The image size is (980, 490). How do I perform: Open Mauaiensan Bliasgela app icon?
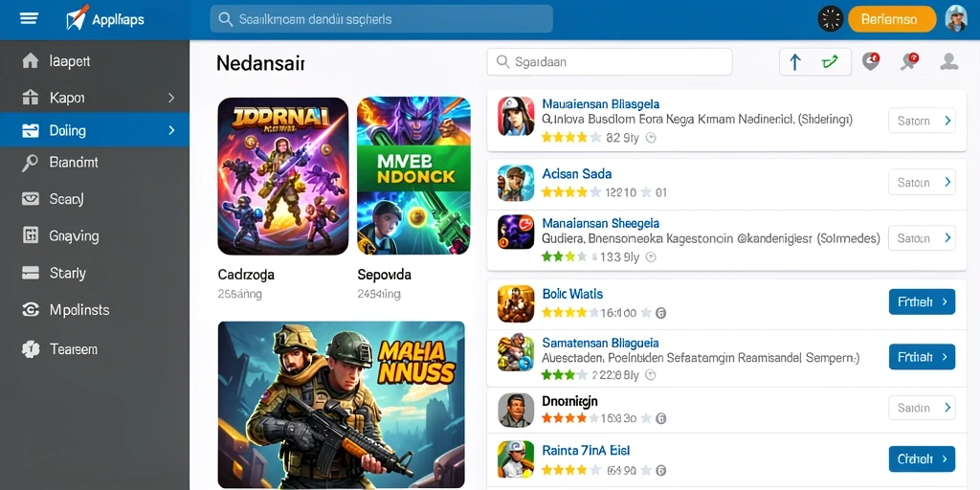[516, 116]
